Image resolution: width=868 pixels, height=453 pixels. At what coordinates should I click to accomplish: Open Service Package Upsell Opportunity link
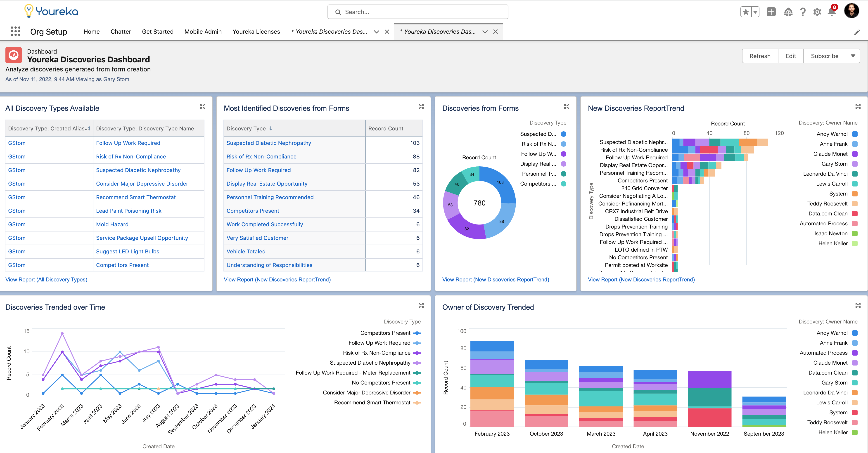tap(142, 238)
